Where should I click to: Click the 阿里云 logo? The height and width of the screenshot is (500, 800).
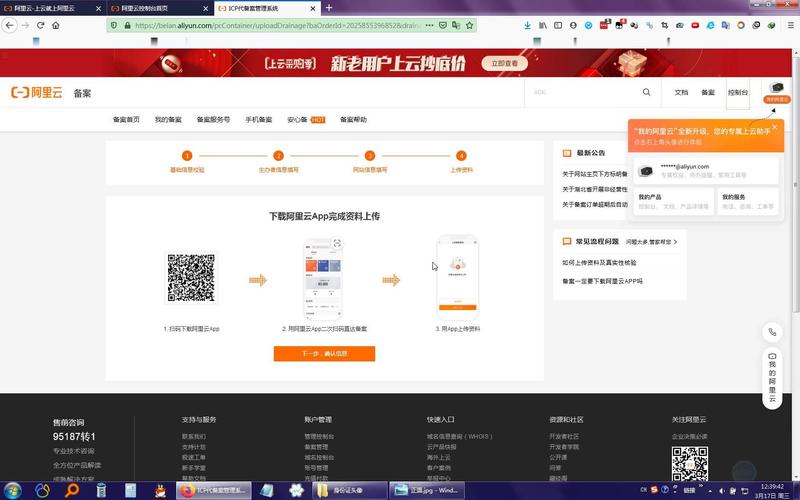(37, 92)
